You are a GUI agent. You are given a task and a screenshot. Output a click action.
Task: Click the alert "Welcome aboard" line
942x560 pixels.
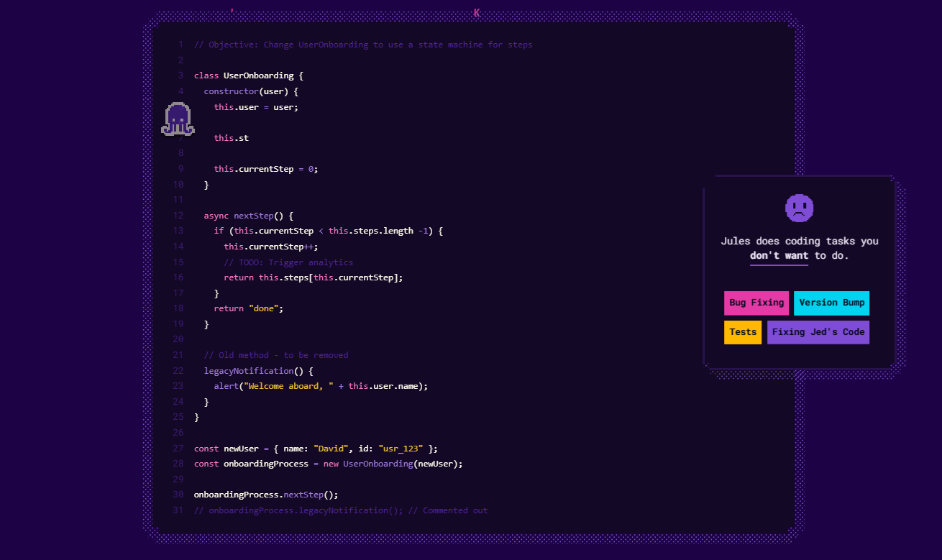pyautogui.click(x=321, y=386)
